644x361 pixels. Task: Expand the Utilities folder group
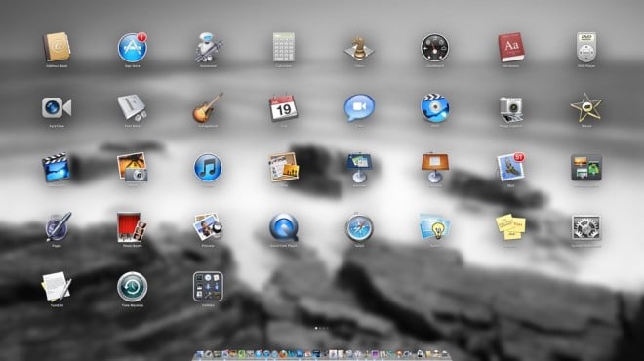[x=208, y=287]
